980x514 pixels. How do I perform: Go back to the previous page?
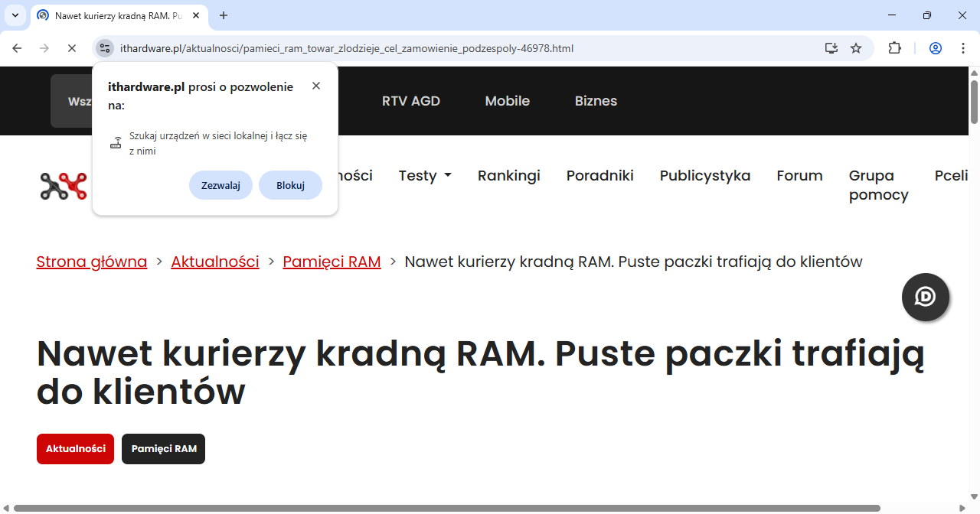[17, 48]
